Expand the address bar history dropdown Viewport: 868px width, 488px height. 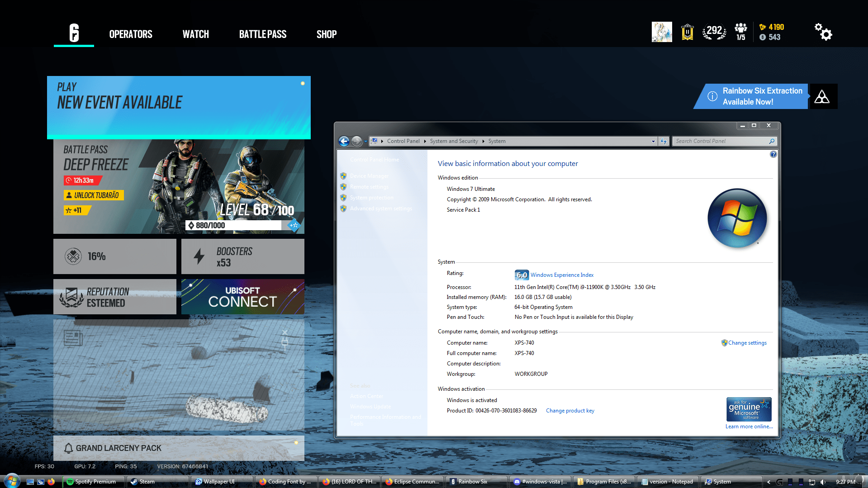(x=653, y=142)
